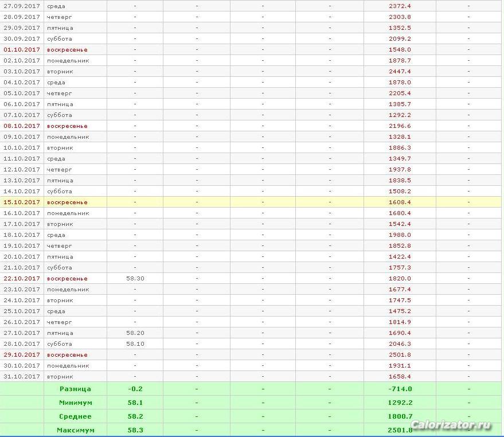Image resolution: width=504 pixels, height=437 pixels.
Task: Click the date 29.10.2017
Action: [22, 355]
